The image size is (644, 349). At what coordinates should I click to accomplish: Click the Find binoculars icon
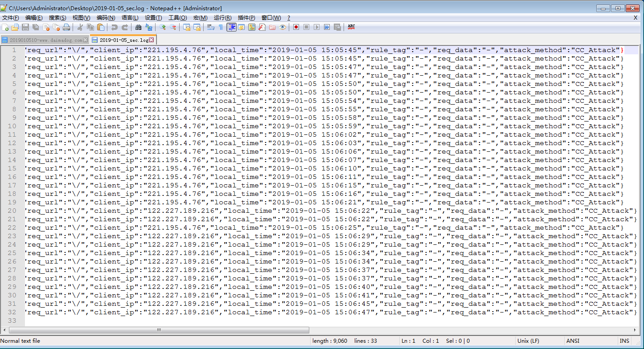click(138, 27)
